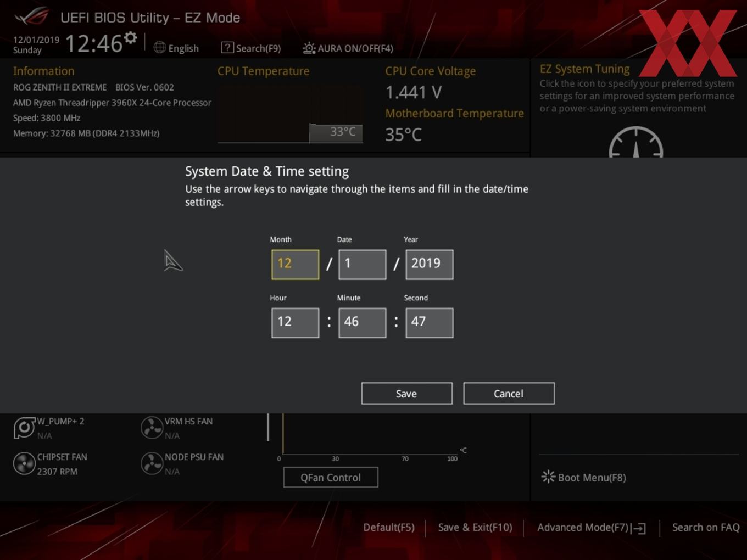Choose Save & Exit(F10)

475,528
